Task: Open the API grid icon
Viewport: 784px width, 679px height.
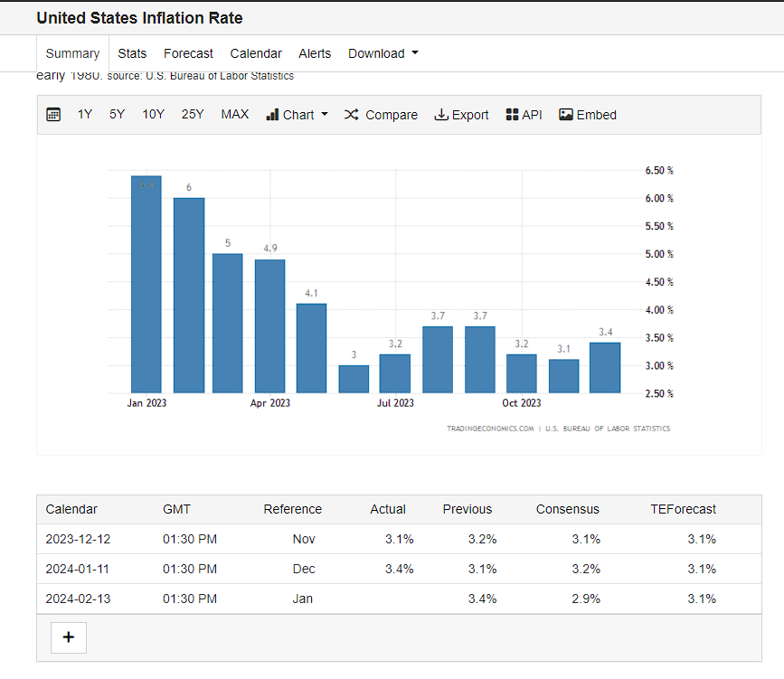Action: (x=512, y=115)
